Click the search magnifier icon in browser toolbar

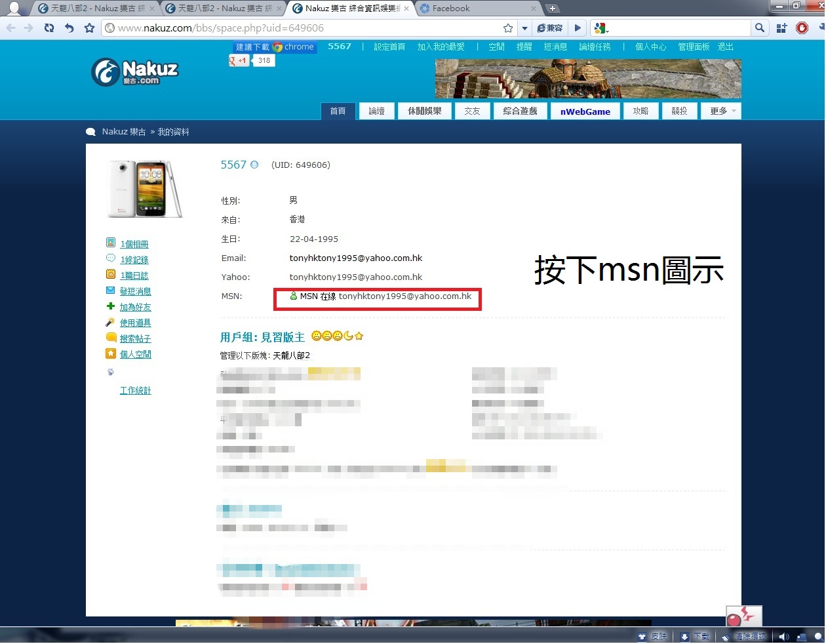tap(760, 28)
